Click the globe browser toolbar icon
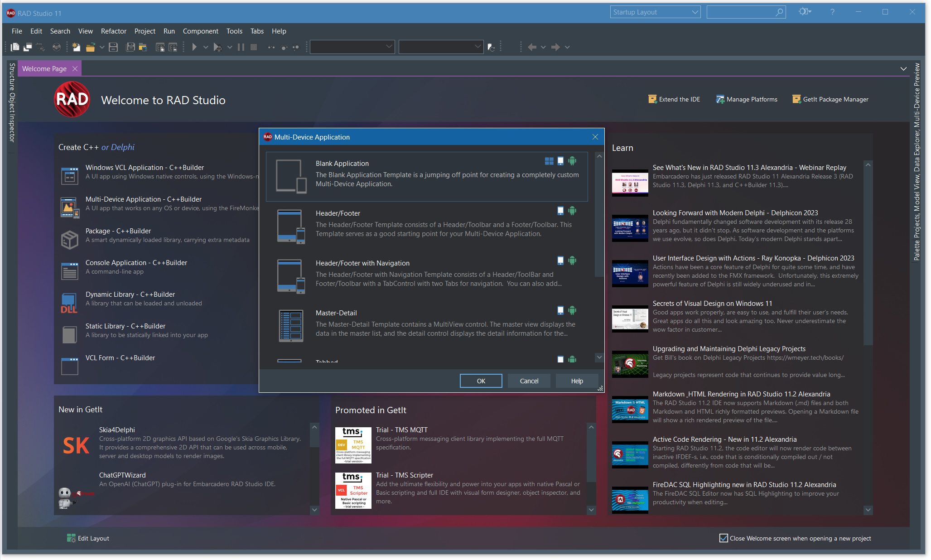Image resolution: width=931 pixels, height=560 pixels. pyautogui.click(x=56, y=47)
